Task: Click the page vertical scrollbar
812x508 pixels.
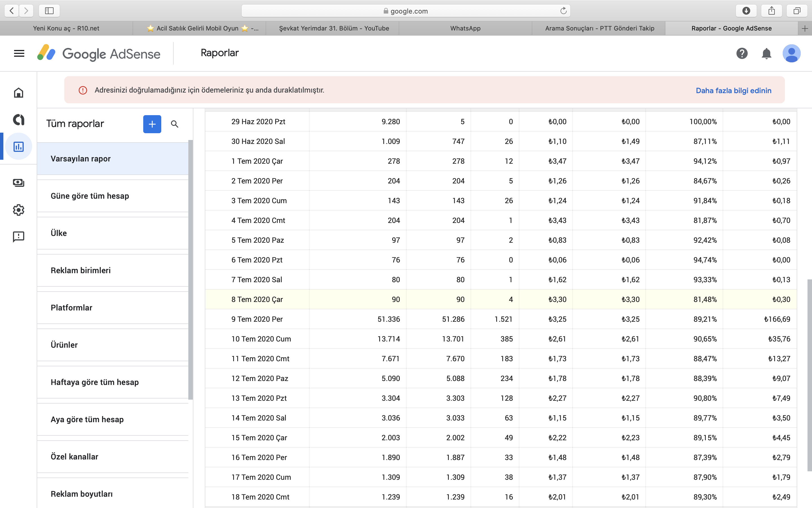Action: pos(809,375)
